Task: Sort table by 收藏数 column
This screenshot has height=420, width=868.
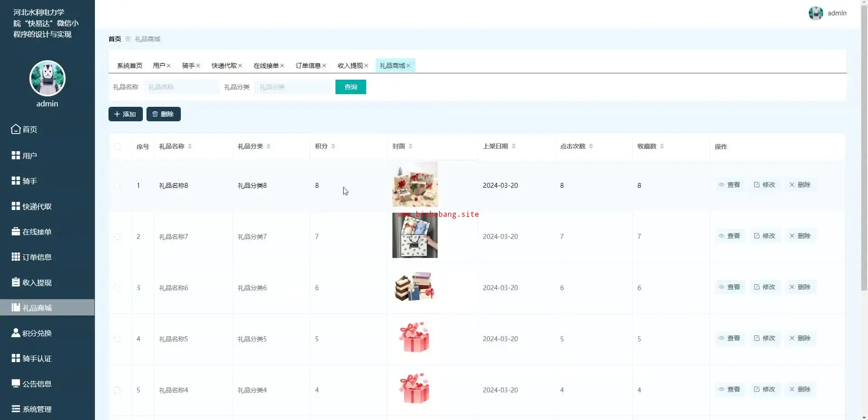Action: tap(662, 146)
